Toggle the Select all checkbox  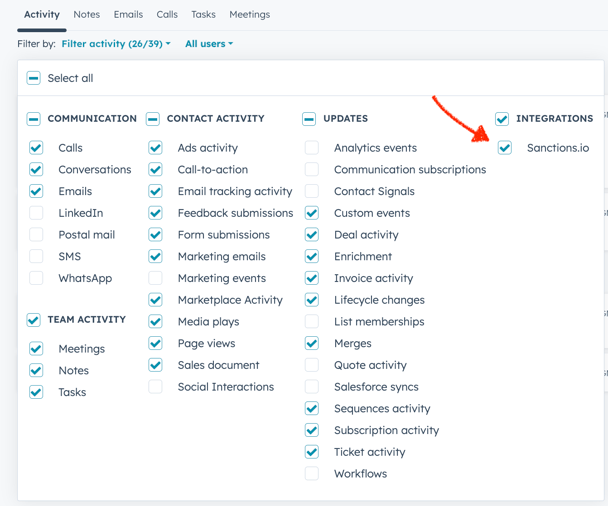[34, 78]
